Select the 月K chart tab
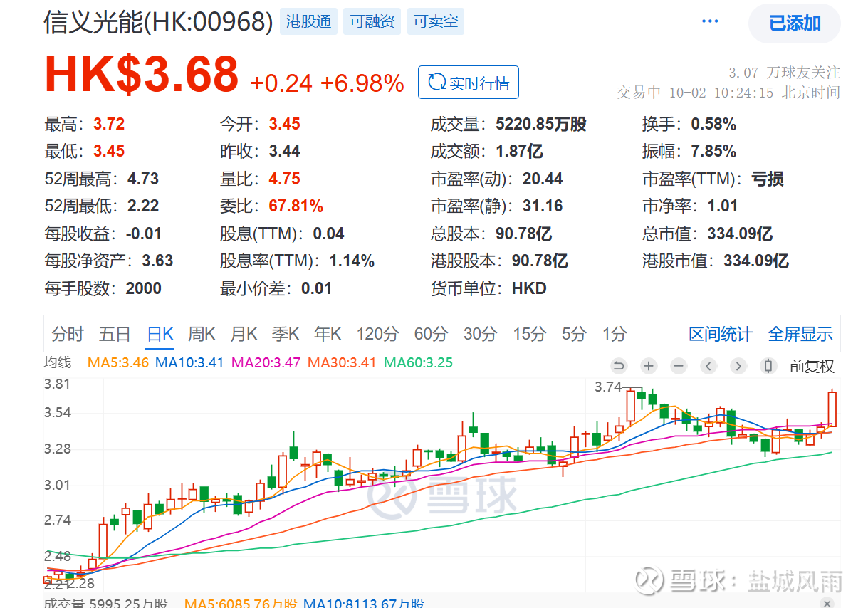The image size is (868, 608). [244, 334]
